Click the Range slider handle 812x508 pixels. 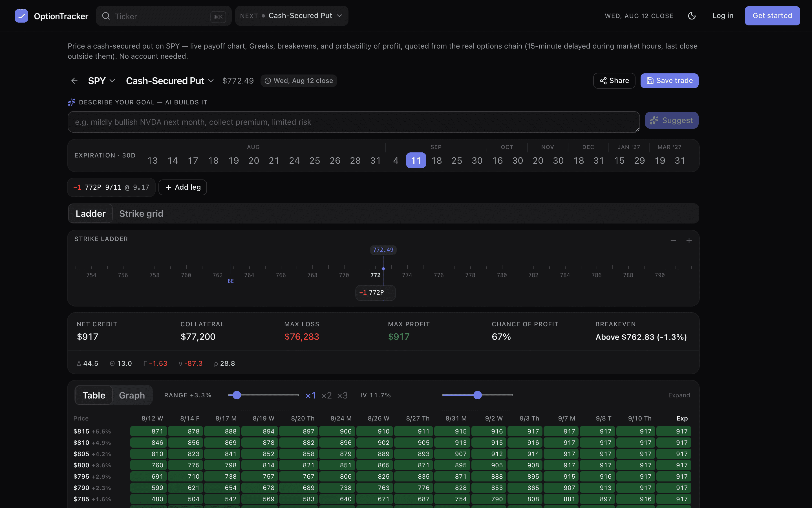[237, 395]
